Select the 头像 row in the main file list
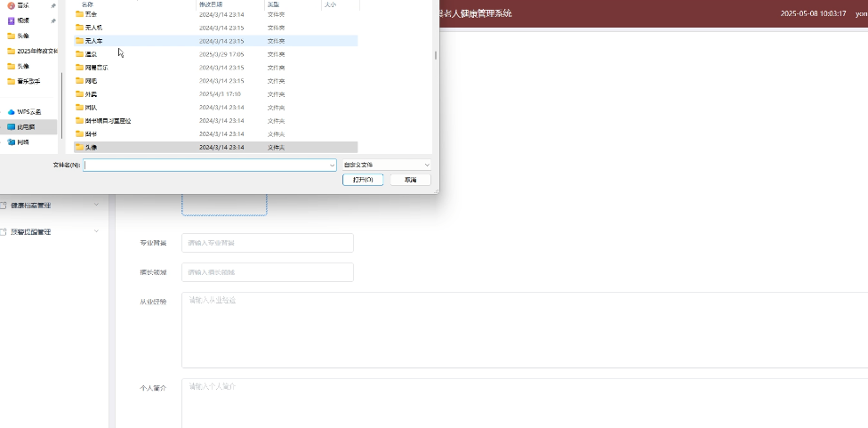The height and width of the screenshot is (428, 868). tap(216, 148)
